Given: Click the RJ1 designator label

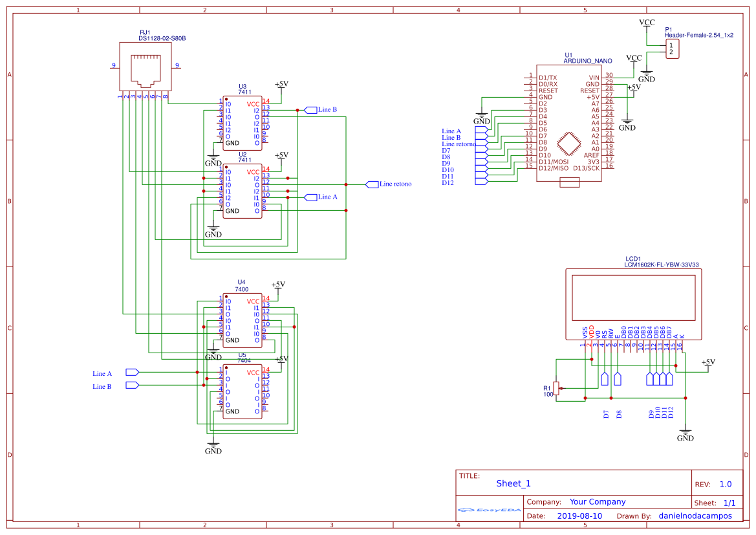Looking at the screenshot, I should click(145, 32).
